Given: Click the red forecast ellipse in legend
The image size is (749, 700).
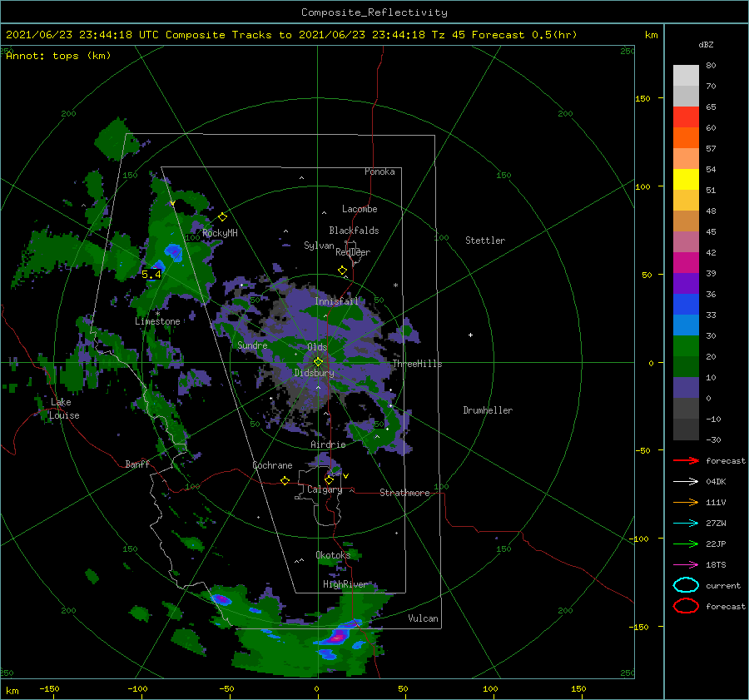Looking at the screenshot, I should pyautogui.click(x=686, y=606).
